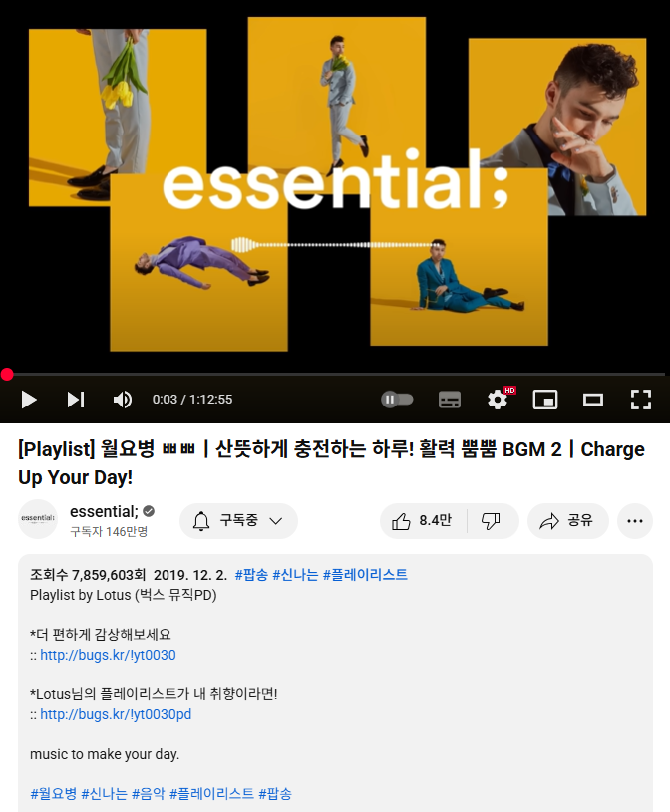Screen dimensions: 670x812
Task: Open the HD settings gear
Action: pos(498,400)
